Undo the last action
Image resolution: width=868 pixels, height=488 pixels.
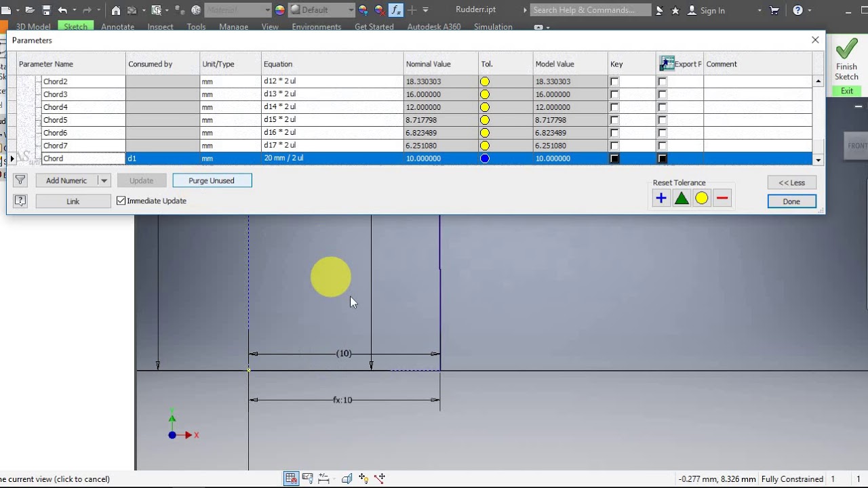click(62, 10)
